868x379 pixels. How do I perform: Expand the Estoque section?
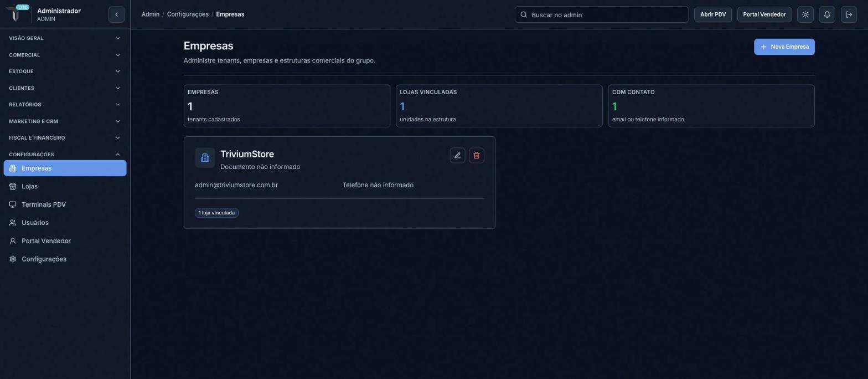click(x=65, y=71)
